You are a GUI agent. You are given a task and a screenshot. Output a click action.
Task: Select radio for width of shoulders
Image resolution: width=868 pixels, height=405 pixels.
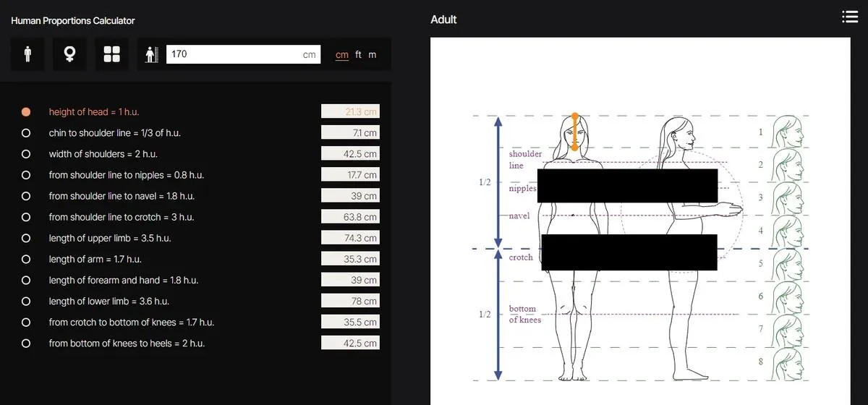tap(26, 154)
